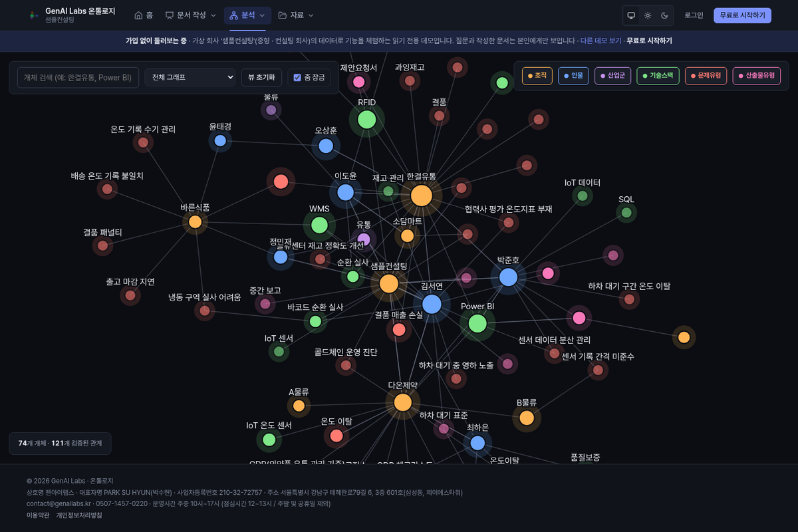Select the Power BI graph node
798x532 pixels.
pos(477,324)
